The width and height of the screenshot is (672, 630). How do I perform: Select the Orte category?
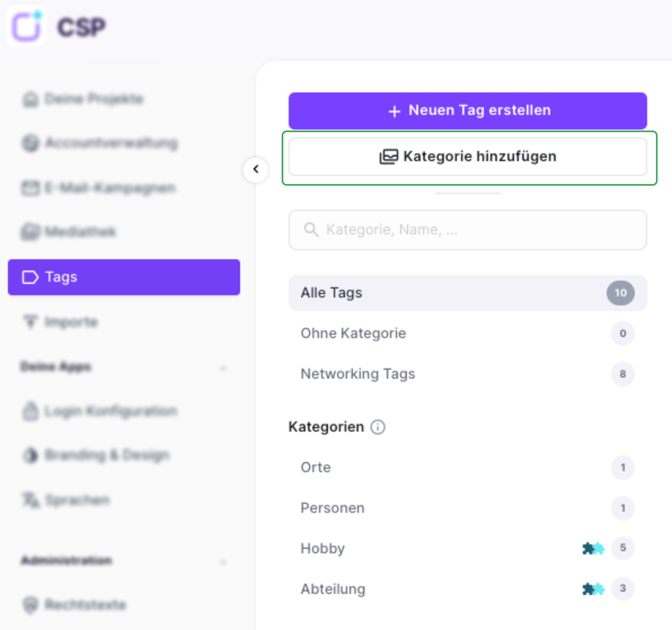click(468, 467)
